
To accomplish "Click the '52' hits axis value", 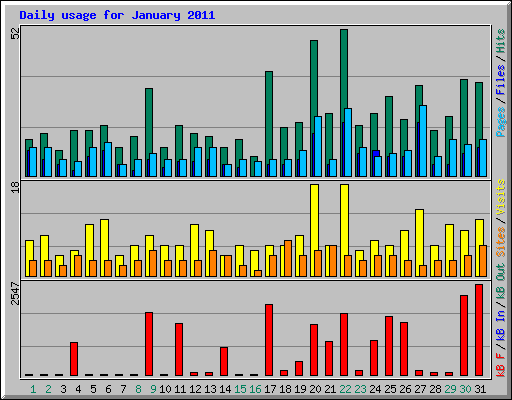I will (x=15, y=33).
